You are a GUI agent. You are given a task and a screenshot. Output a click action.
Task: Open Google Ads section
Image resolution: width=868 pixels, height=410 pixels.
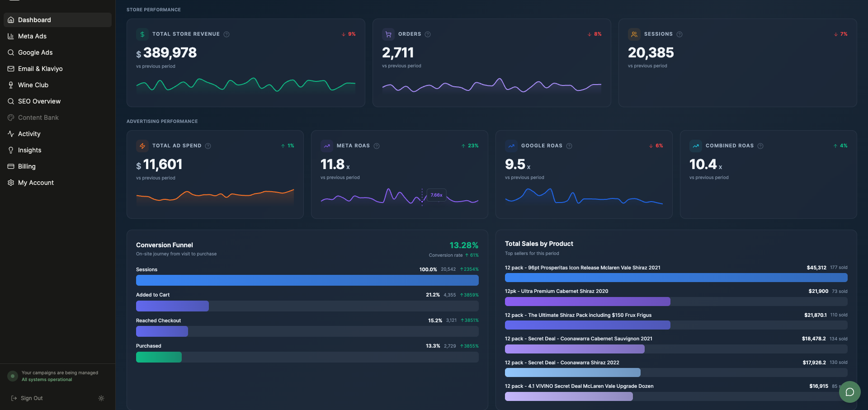tap(57, 52)
